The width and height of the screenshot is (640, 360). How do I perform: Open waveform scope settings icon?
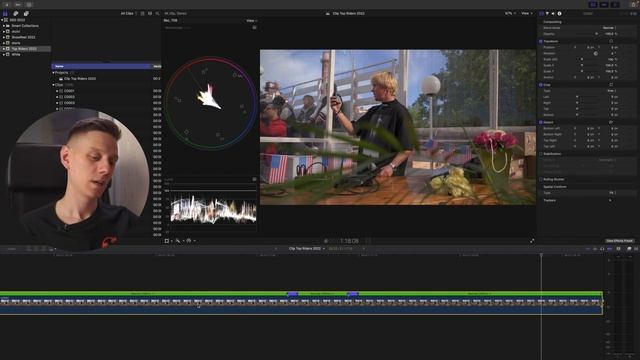coord(254,179)
